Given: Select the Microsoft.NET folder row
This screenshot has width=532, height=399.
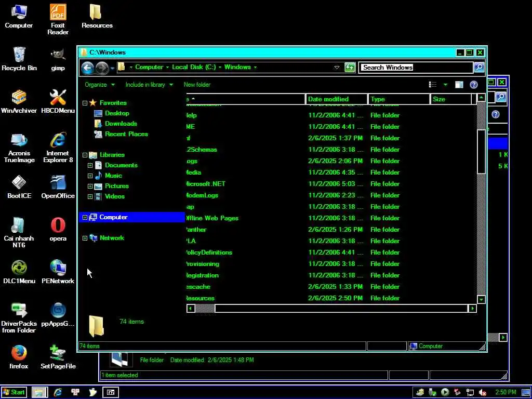Looking at the screenshot, I should 331,184.
